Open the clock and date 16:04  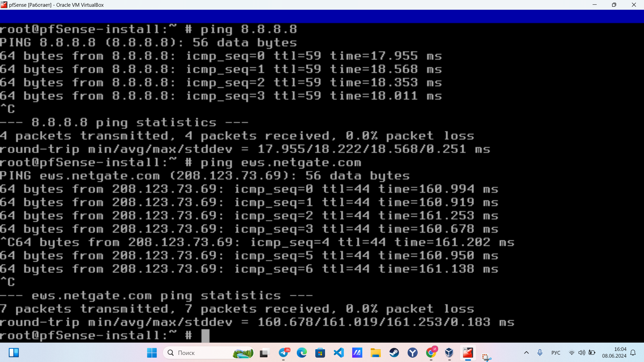click(614, 353)
